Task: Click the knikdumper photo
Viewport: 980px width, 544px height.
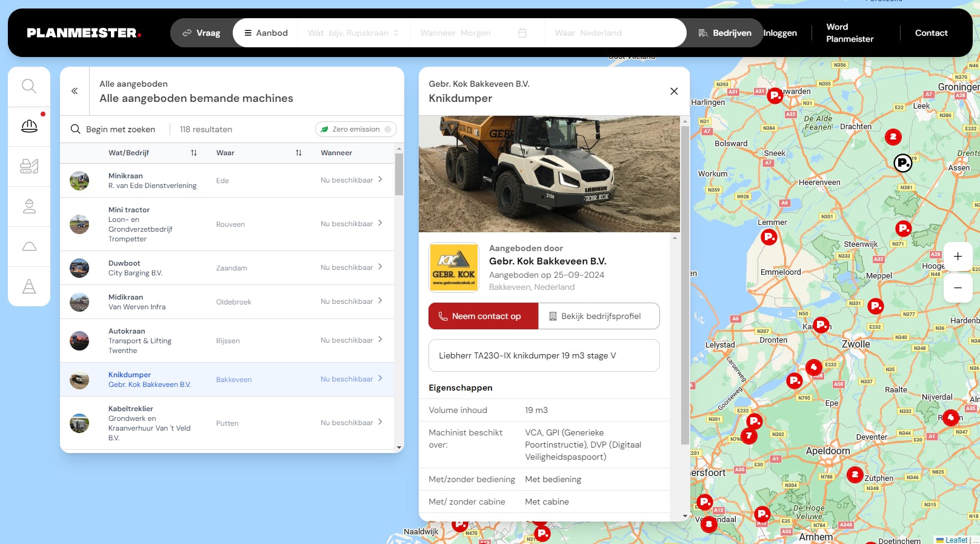Action: (549, 174)
